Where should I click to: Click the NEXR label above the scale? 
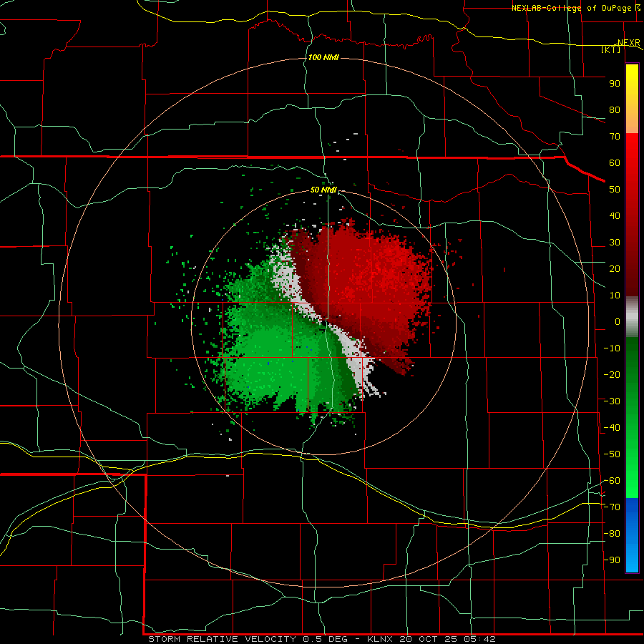pyautogui.click(x=629, y=42)
